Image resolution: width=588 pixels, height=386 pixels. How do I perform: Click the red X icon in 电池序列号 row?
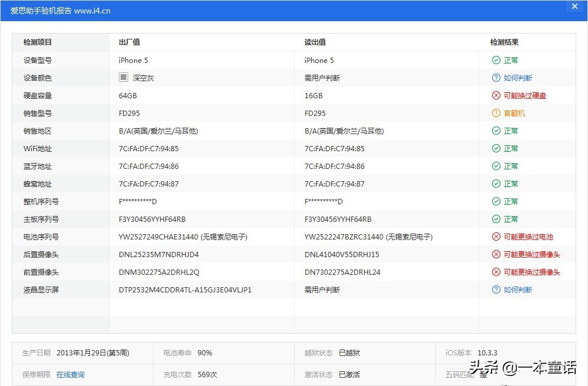[496, 237]
